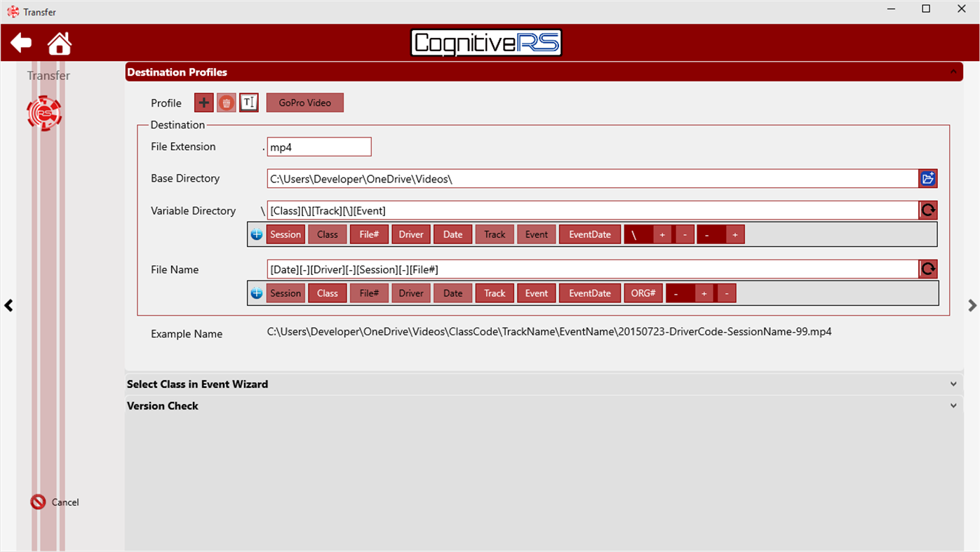Insert the ORG# token into File Name
Image resolution: width=980 pixels, height=552 pixels.
coord(643,292)
